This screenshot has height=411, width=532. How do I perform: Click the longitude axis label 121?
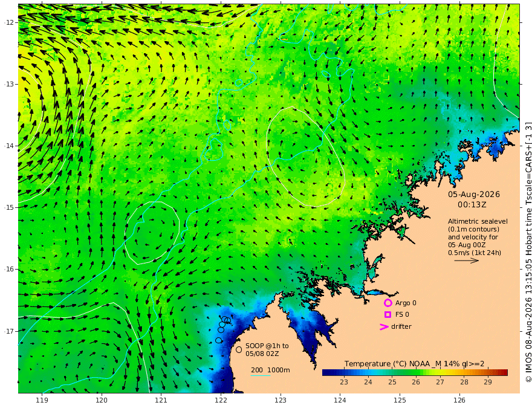[161, 400]
